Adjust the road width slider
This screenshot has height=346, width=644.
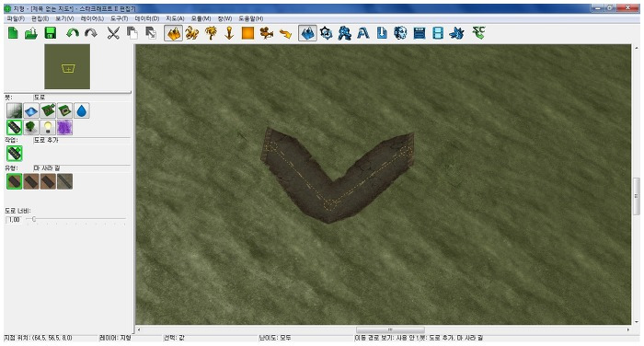(x=34, y=219)
